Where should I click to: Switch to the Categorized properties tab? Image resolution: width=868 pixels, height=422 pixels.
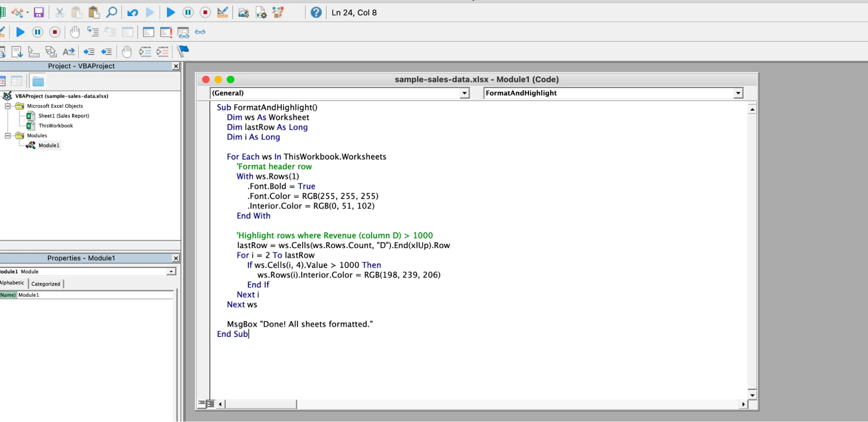tap(46, 284)
